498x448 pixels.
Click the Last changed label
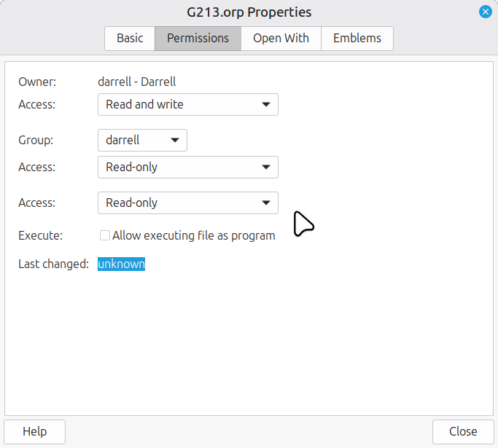click(53, 264)
